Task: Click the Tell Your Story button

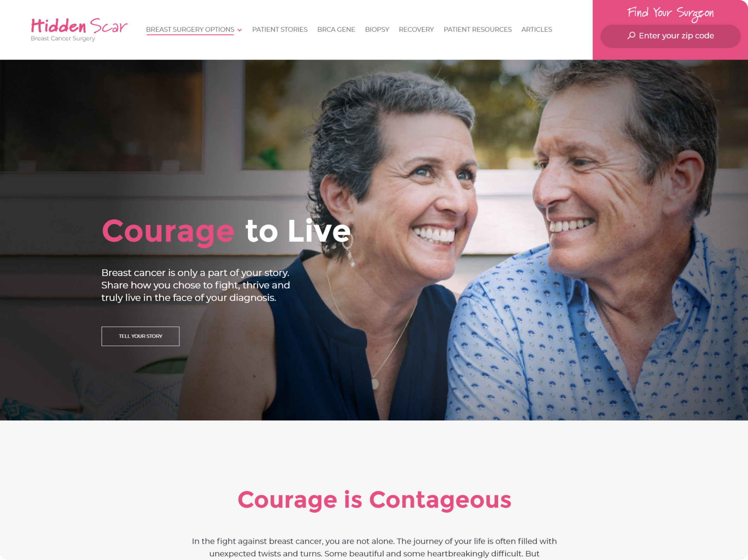Action: click(140, 336)
